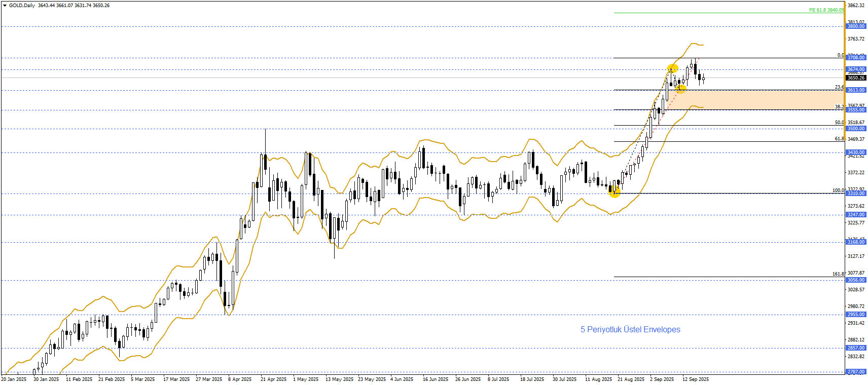Click the black current price tag 3650.26
The height and width of the screenshot is (385, 868).
[x=856, y=78]
